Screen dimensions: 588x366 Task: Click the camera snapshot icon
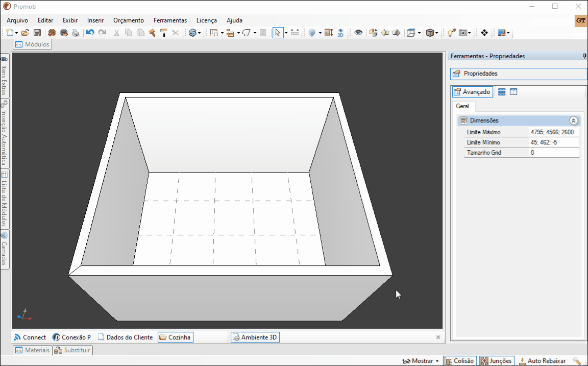(x=463, y=33)
